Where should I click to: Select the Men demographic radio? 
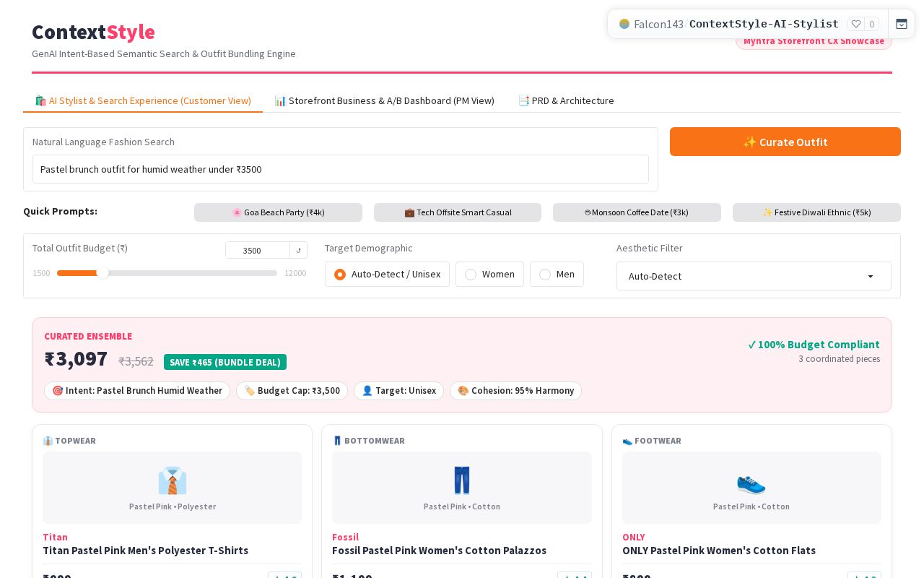[x=557, y=275]
